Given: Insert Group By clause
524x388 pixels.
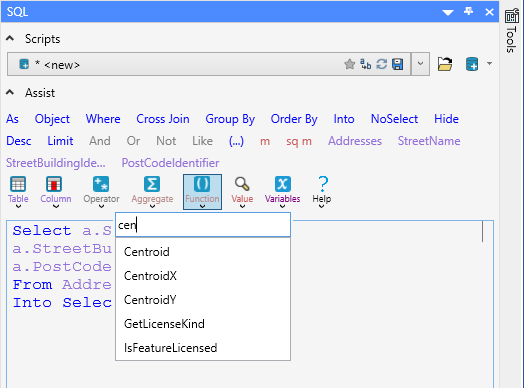Looking at the screenshot, I should pyautogui.click(x=230, y=119).
